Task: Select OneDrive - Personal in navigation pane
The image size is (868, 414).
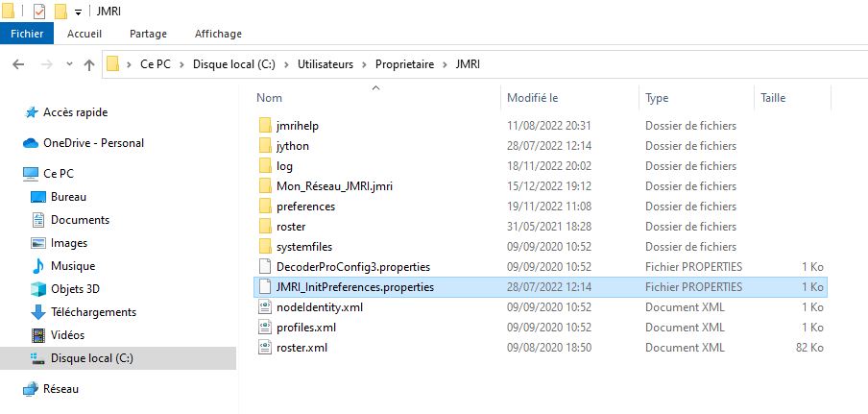Action: click(x=93, y=143)
